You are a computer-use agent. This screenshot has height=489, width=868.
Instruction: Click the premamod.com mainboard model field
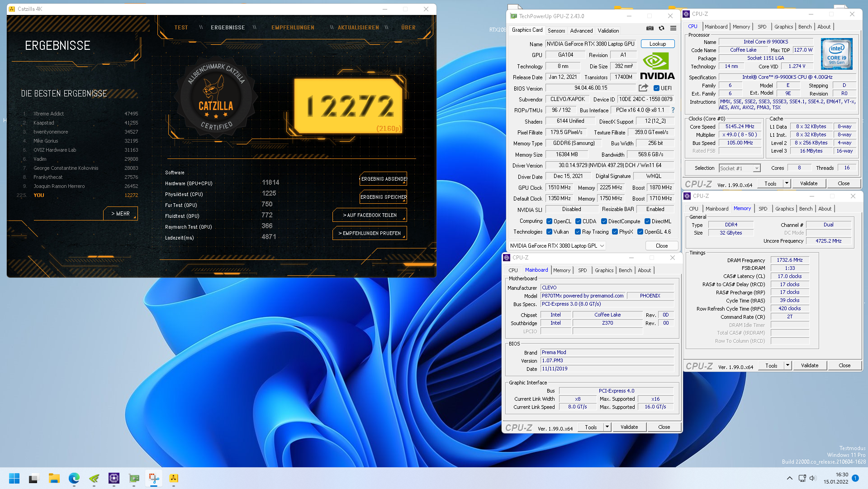(583, 296)
